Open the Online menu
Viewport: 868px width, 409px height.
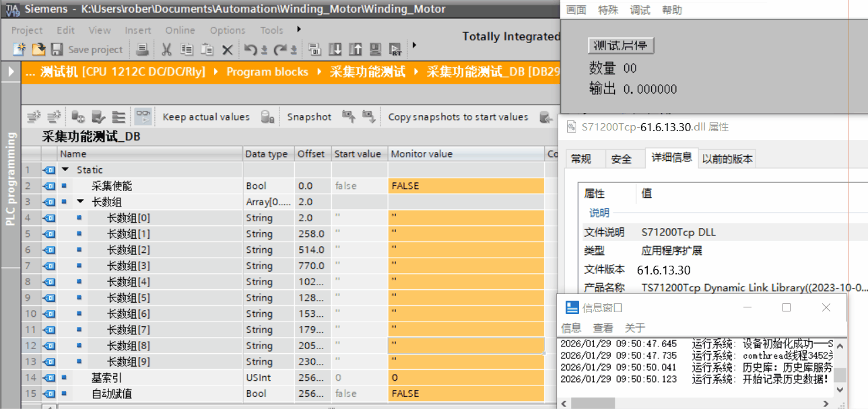click(x=180, y=30)
